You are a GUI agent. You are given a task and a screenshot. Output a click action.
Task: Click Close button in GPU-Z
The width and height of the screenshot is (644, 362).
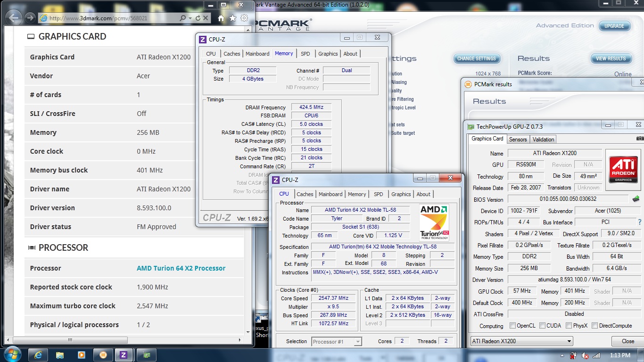pos(628,341)
